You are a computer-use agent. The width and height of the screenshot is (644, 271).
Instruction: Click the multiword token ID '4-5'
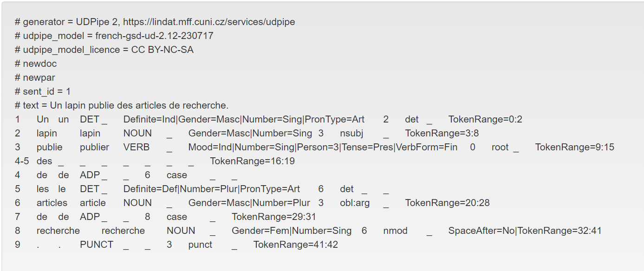22,161
